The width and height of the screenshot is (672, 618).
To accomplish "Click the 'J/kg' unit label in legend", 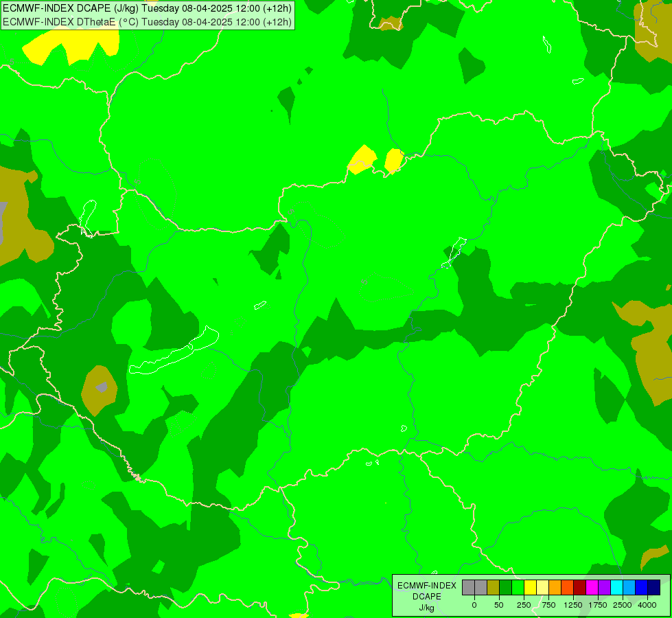I will point(426,608).
